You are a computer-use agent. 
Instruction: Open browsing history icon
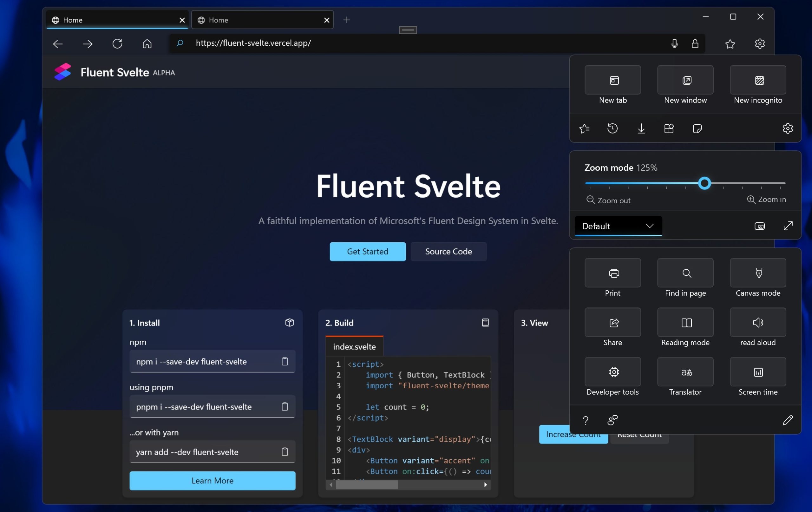(612, 128)
